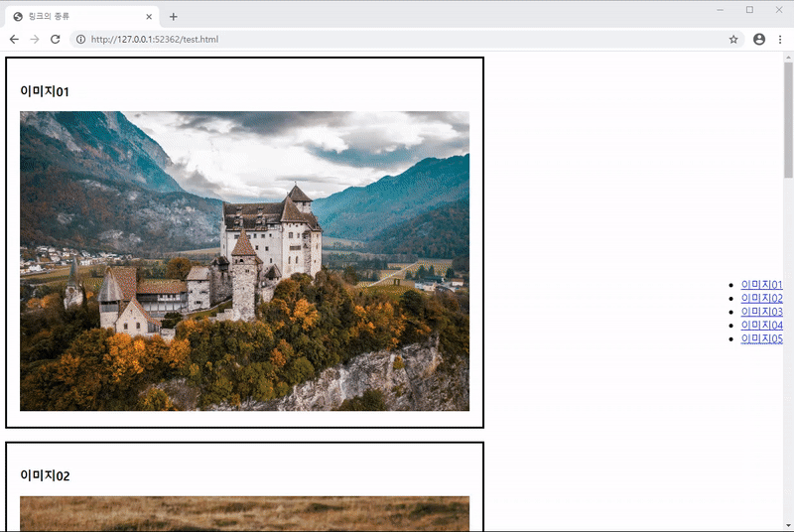
Task: Open the user profile icon
Action: 759,39
